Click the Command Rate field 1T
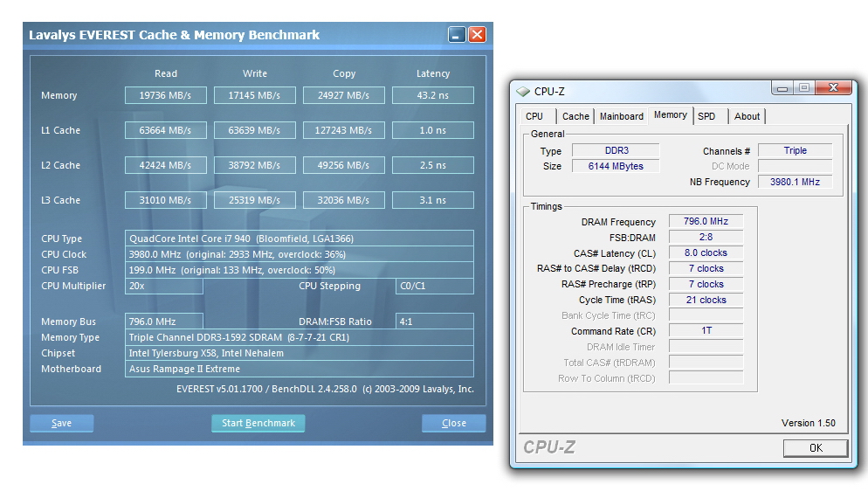 706,330
